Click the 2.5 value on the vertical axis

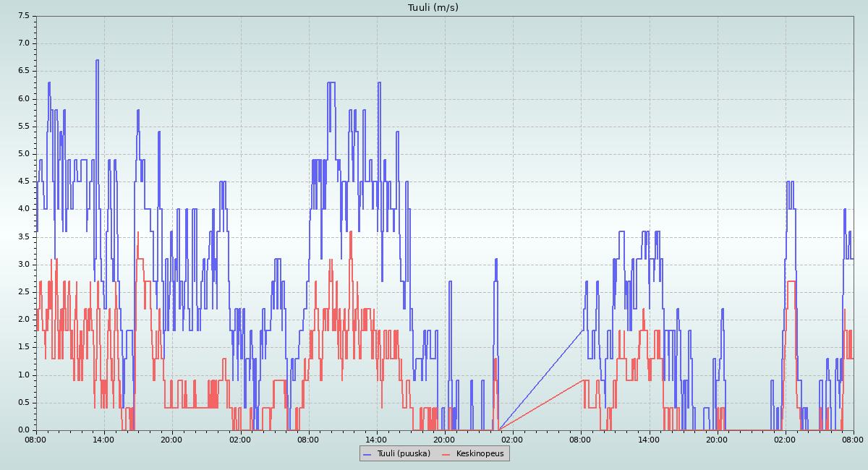tap(23, 292)
